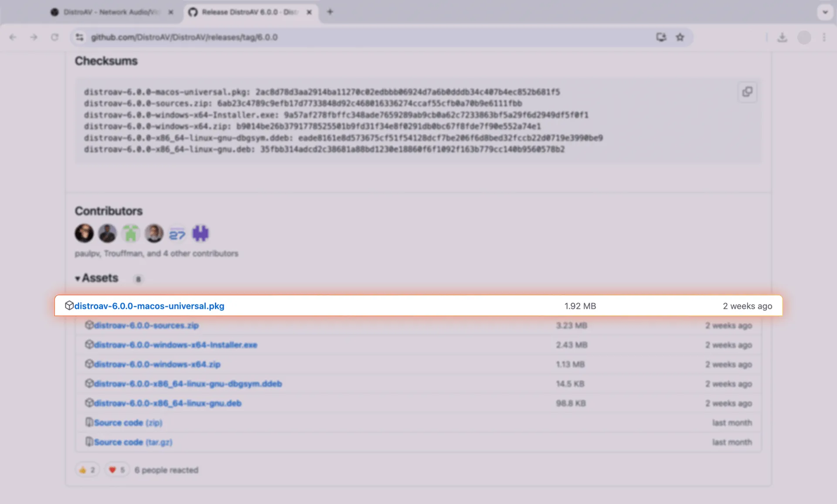Click package icon beside macos-universal.pkg

click(x=69, y=305)
